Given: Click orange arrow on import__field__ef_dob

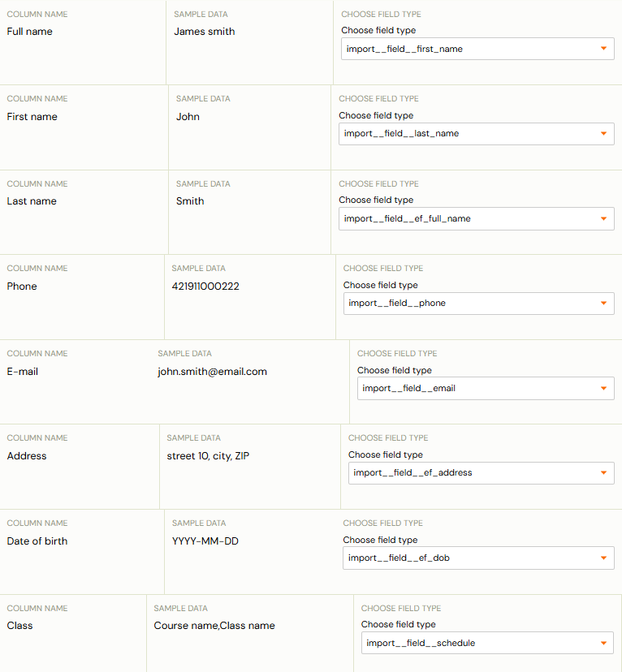Looking at the screenshot, I should click(x=603, y=558).
